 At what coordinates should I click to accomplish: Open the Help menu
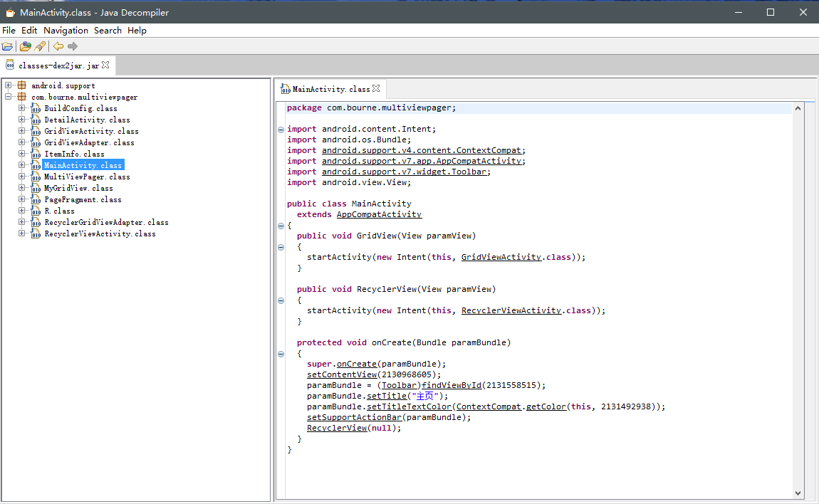point(137,31)
